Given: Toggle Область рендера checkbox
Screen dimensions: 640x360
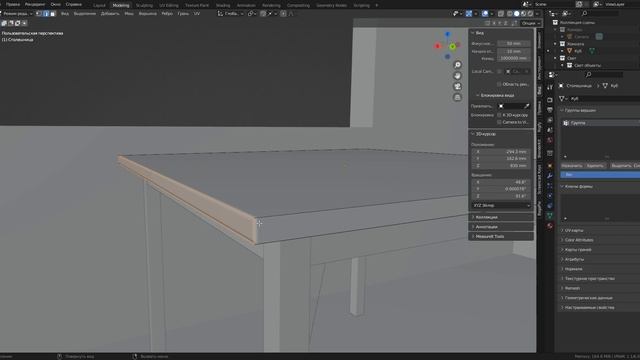Looking at the screenshot, I should (499, 84).
